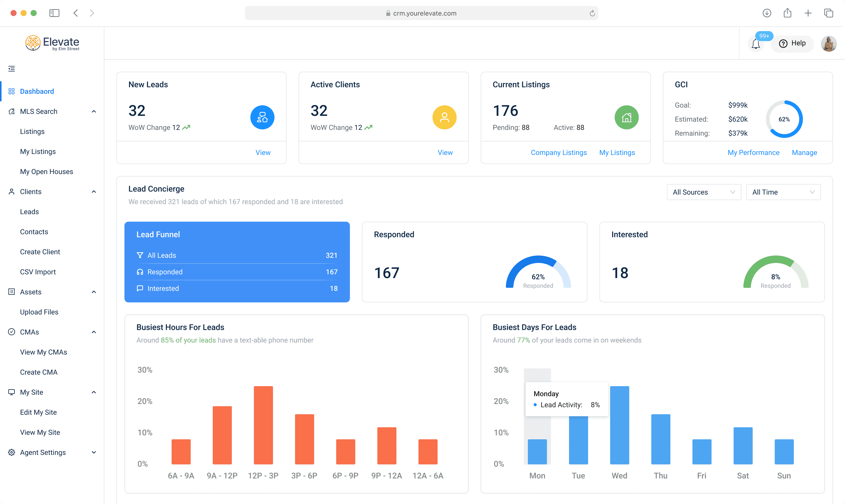Screen dimensions: 845x504
Task: Click View under Active Clients
Action: (445, 152)
